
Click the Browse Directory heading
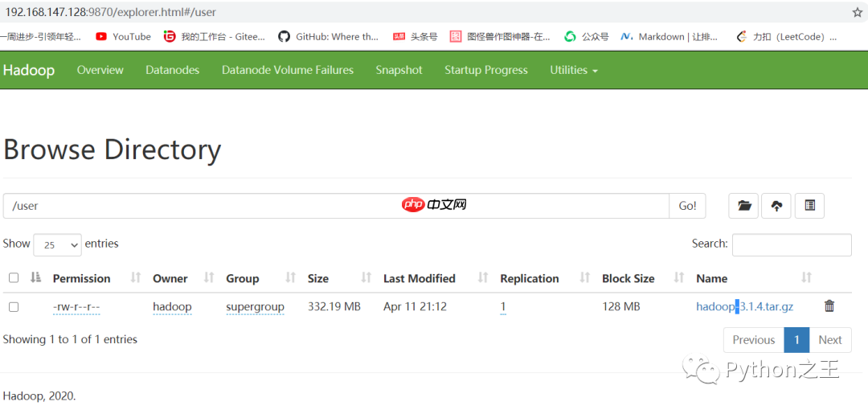(112, 150)
